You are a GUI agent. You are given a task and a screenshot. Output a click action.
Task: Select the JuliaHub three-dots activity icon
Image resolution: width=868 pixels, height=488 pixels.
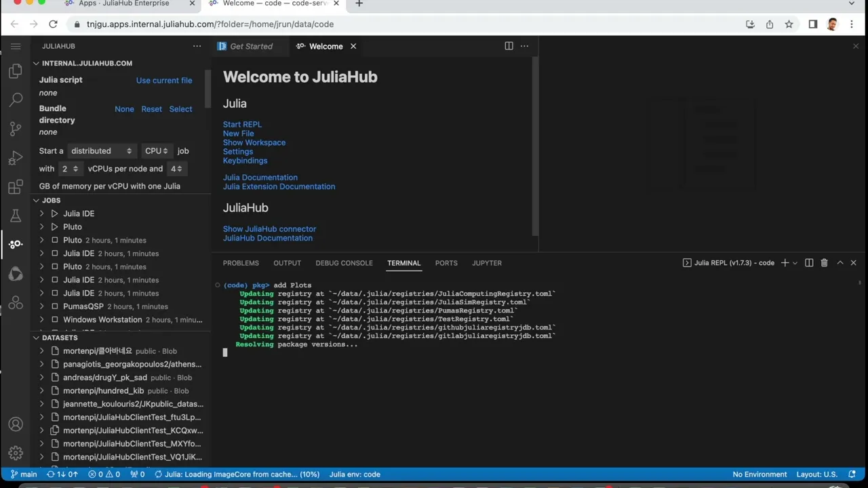[x=16, y=244]
